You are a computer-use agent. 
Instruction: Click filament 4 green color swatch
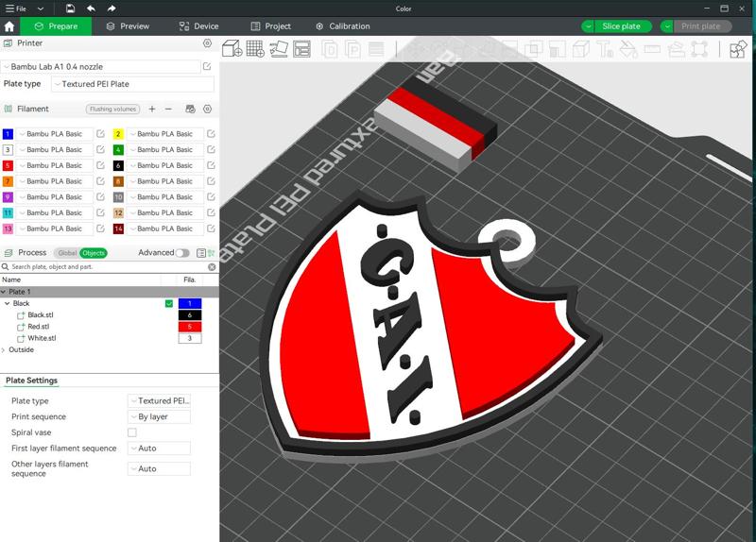point(118,150)
